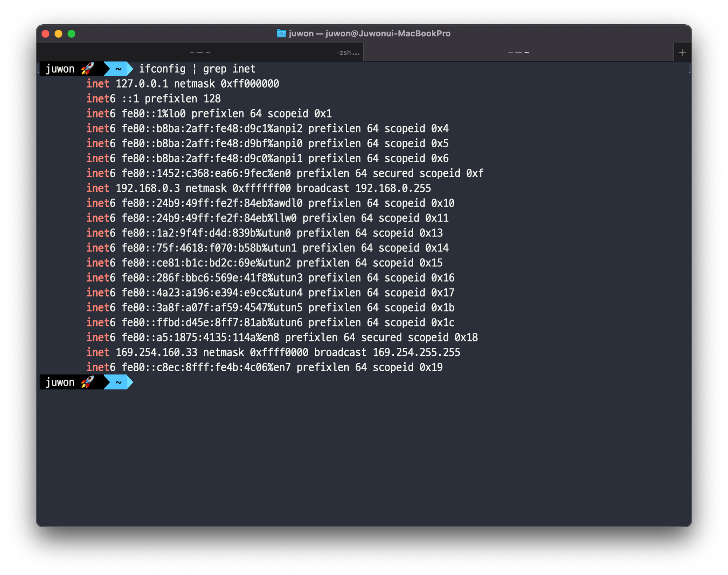Click the right bracket mark on command line
This screenshot has width=728, height=575.
pyautogui.click(x=689, y=68)
